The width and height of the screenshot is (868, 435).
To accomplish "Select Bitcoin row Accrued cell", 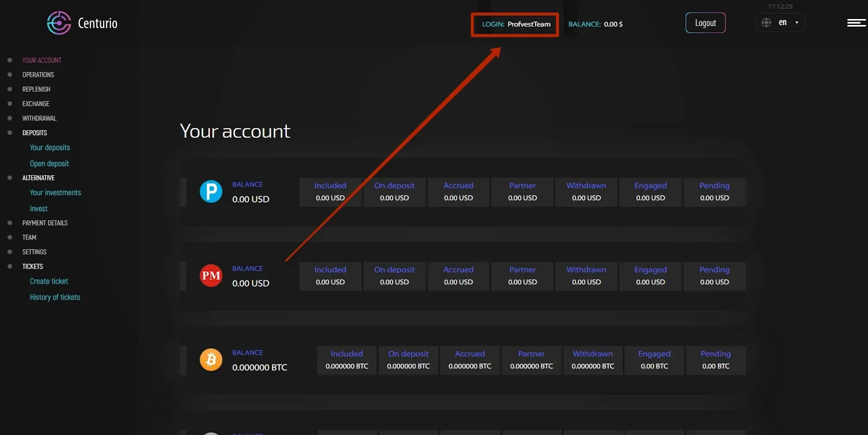I will [470, 360].
